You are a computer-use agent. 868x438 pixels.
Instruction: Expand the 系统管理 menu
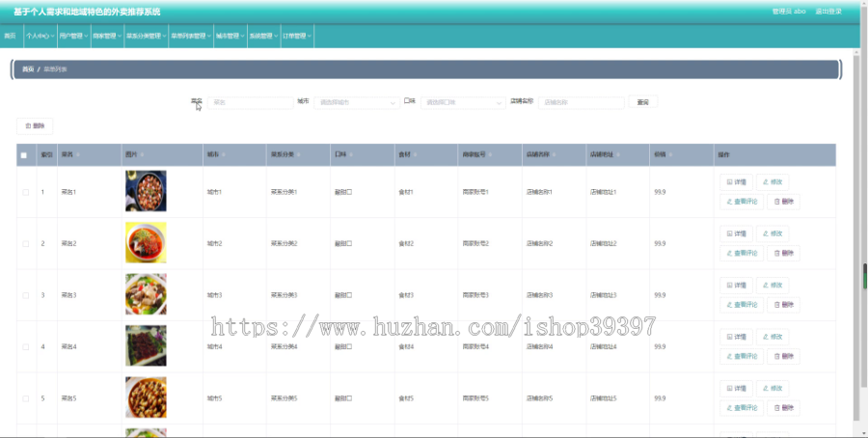[x=263, y=36]
